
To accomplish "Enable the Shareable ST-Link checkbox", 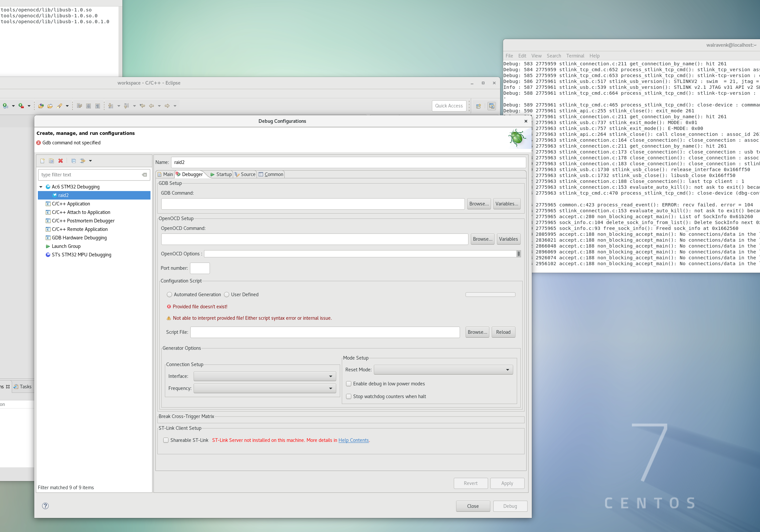I will coord(166,440).
